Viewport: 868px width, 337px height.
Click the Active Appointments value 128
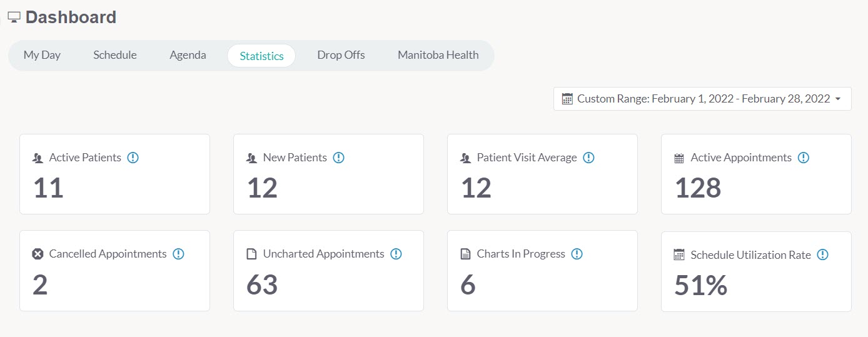point(698,188)
